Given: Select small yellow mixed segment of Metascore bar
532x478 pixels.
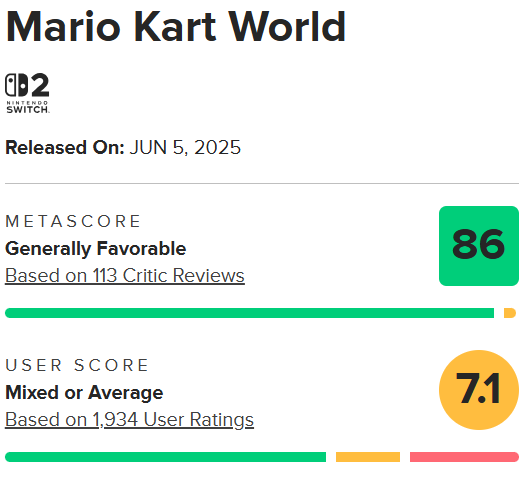Looking at the screenshot, I should point(510,313).
